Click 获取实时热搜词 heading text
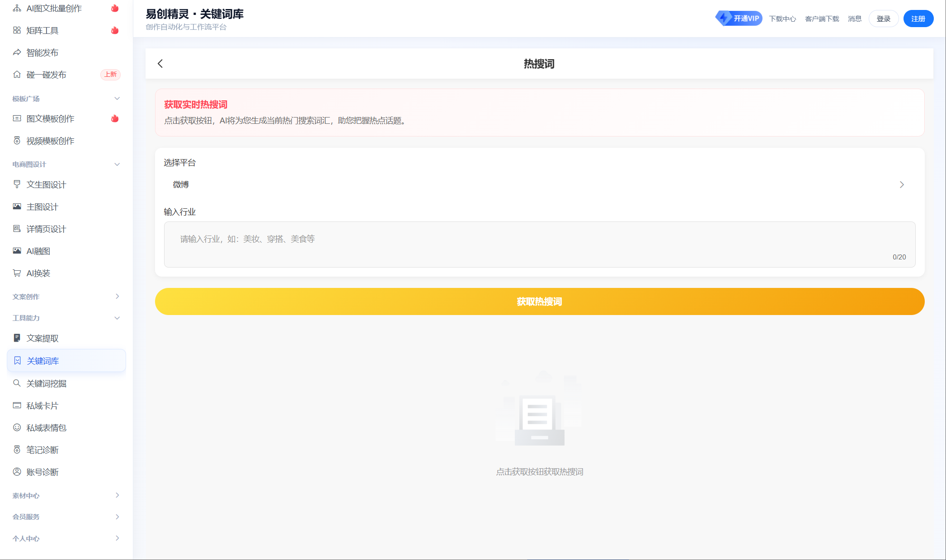 [195, 104]
